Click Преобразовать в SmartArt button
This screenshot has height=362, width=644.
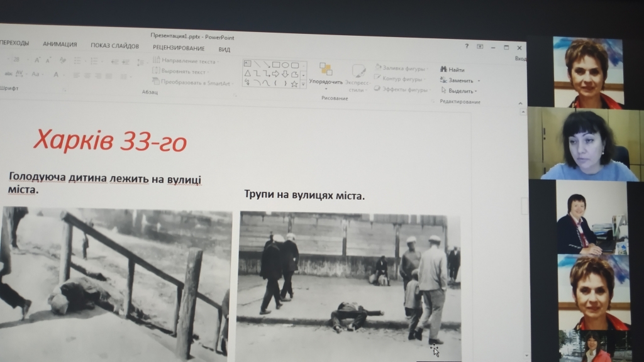click(x=192, y=82)
